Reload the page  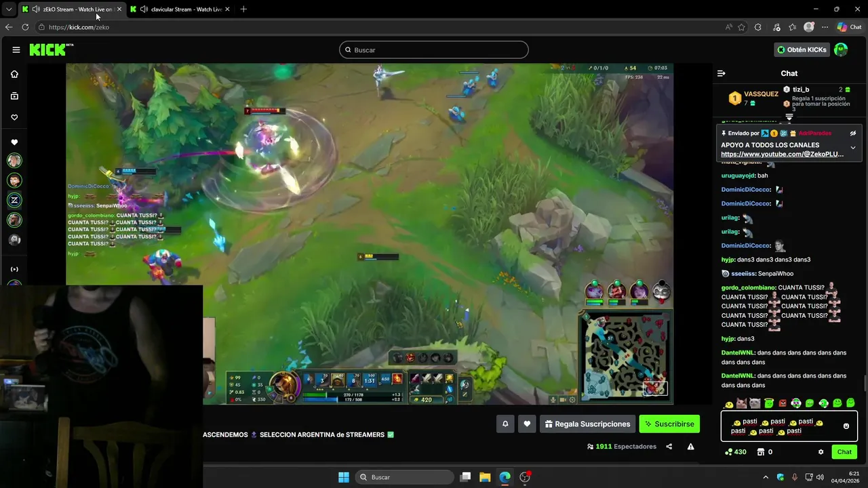[x=25, y=27]
